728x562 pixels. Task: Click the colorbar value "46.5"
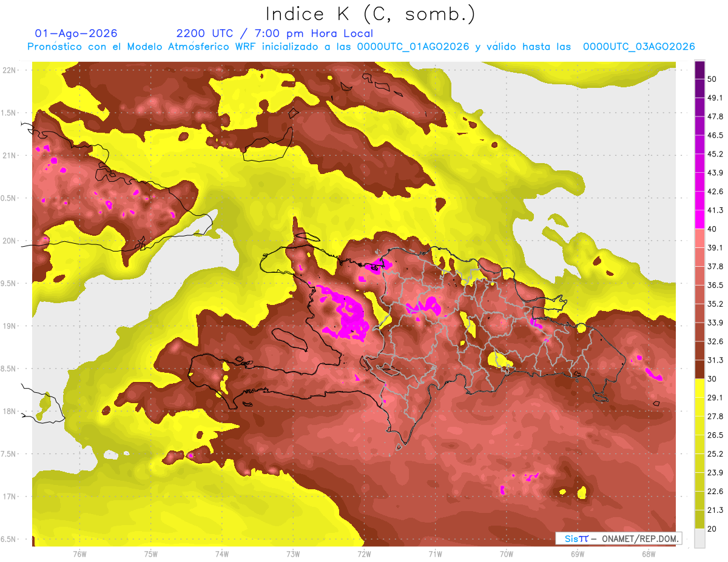(x=715, y=135)
